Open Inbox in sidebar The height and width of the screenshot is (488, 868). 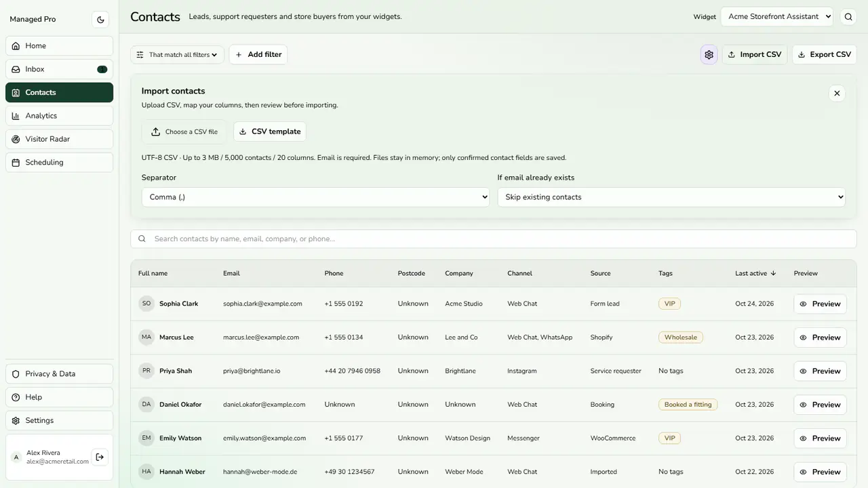point(59,69)
